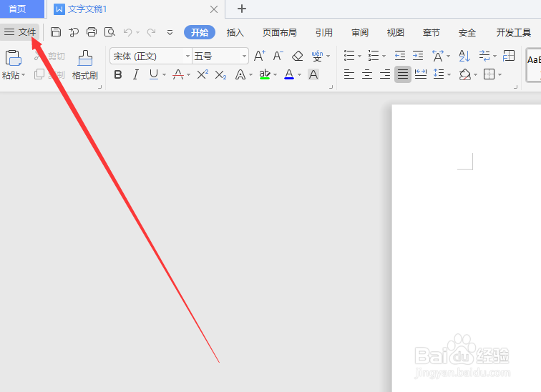This screenshot has height=392, width=541.
Task: Switch to the 开始 ribbon tab
Action: [x=200, y=32]
